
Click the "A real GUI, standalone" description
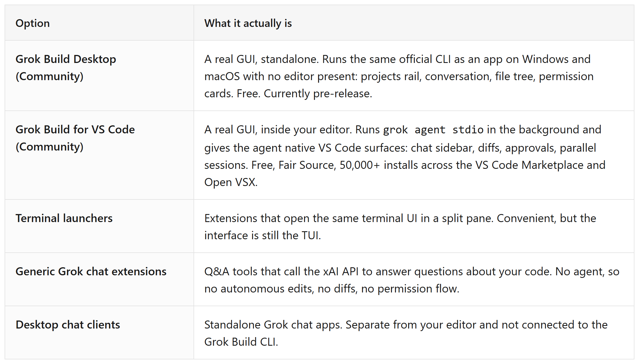click(261, 59)
